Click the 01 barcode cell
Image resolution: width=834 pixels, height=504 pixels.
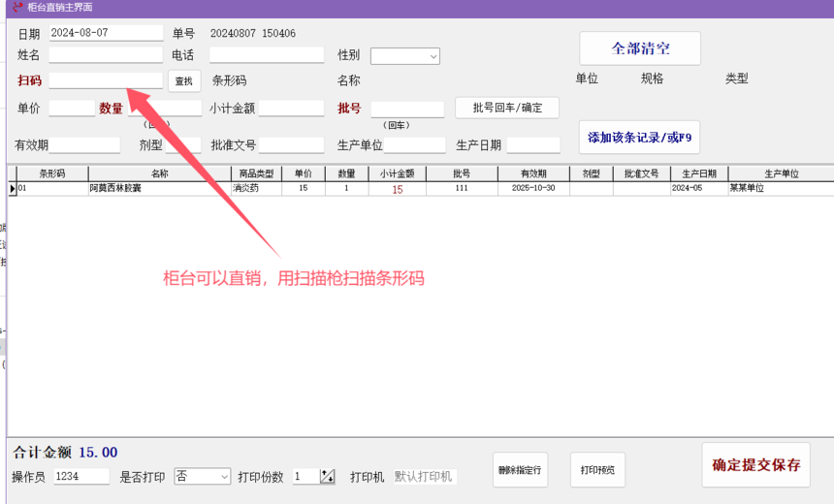pyautogui.click(x=52, y=188)
